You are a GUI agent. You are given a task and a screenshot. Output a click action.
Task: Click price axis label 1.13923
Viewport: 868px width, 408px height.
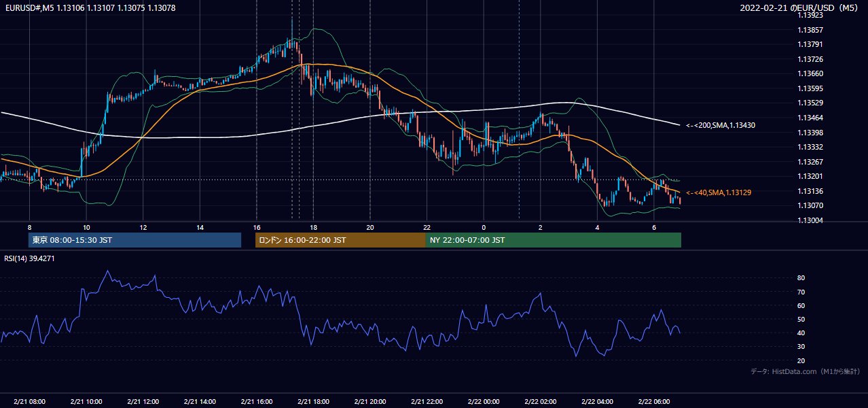tap(810, 15)
